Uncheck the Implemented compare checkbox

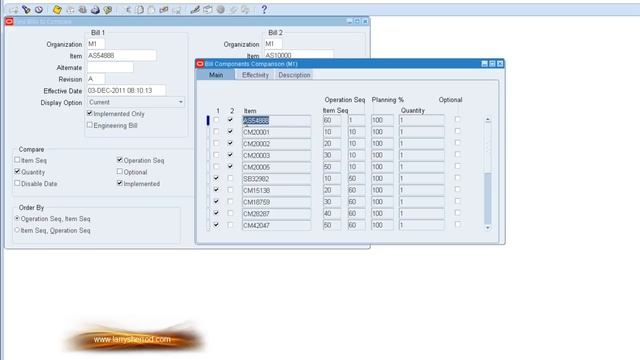click(x=120, y=183)
